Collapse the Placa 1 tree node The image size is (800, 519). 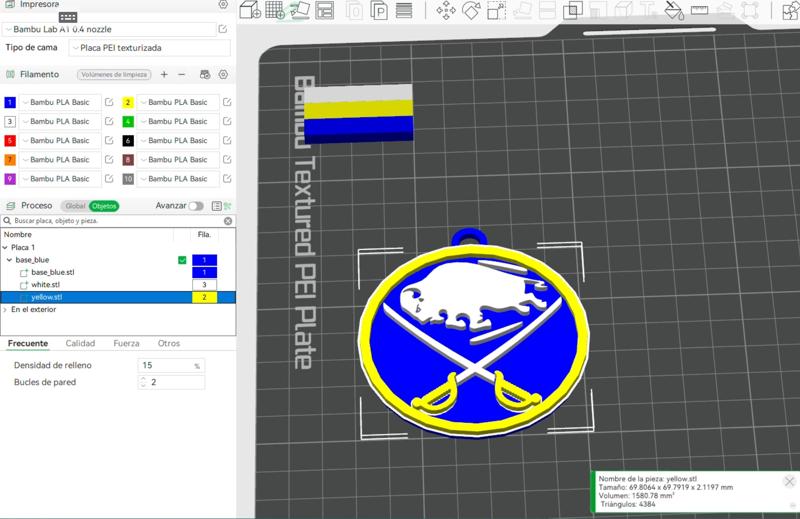[5, 248]
